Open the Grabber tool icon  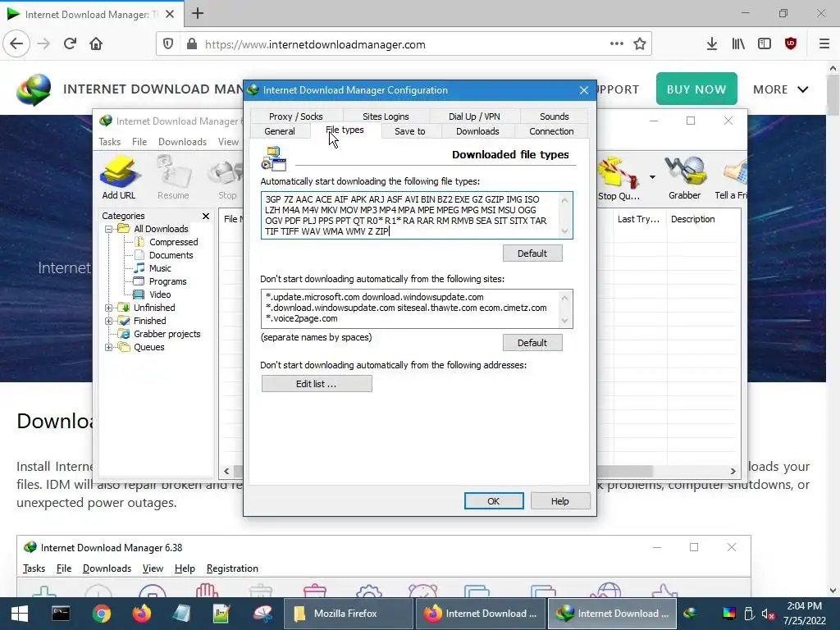click(685, 178)
